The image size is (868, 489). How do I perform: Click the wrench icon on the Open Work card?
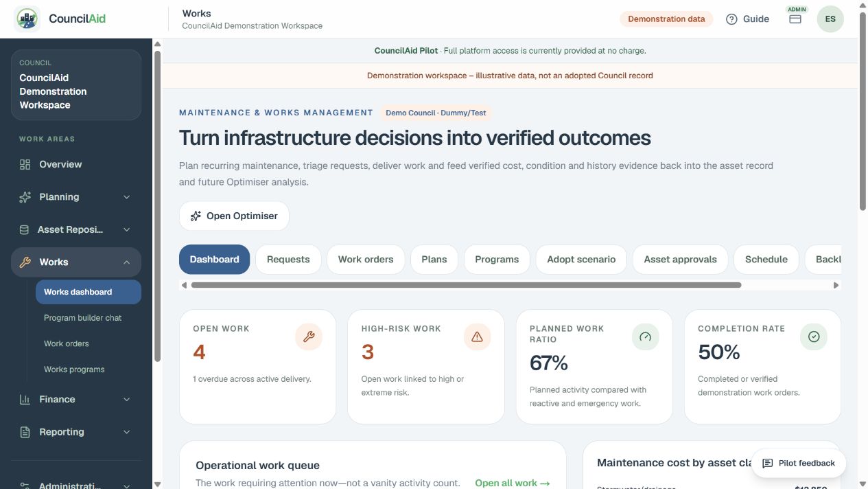pos(309,337)
